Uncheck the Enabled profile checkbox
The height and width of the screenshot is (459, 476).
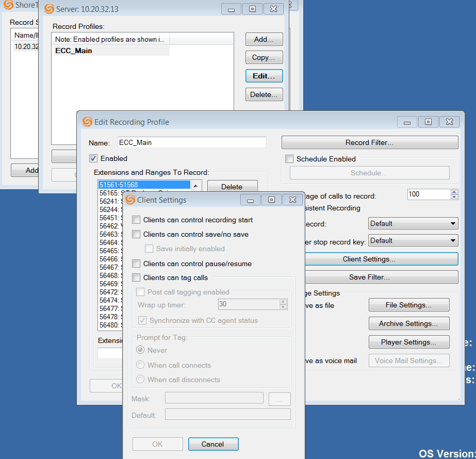(x=93, y=158)
